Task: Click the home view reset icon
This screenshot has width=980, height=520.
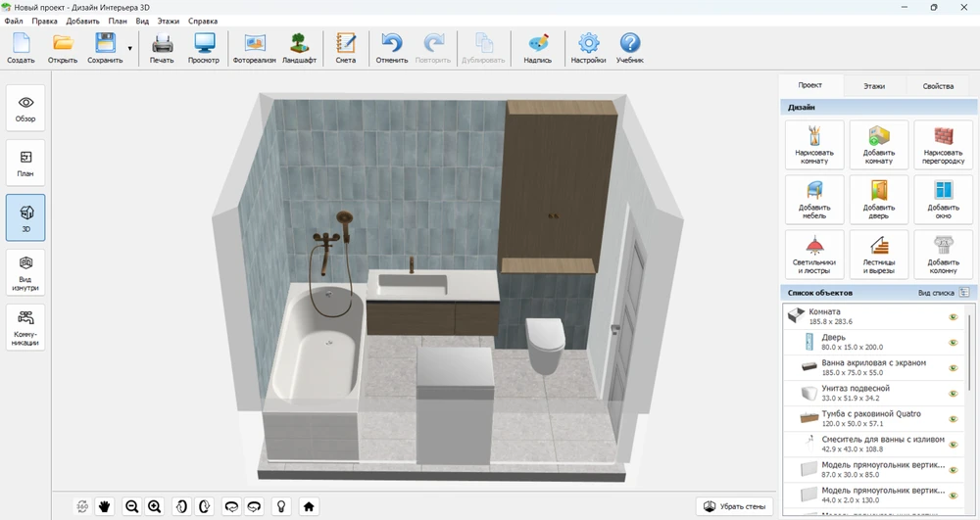Action: (309, 506)
